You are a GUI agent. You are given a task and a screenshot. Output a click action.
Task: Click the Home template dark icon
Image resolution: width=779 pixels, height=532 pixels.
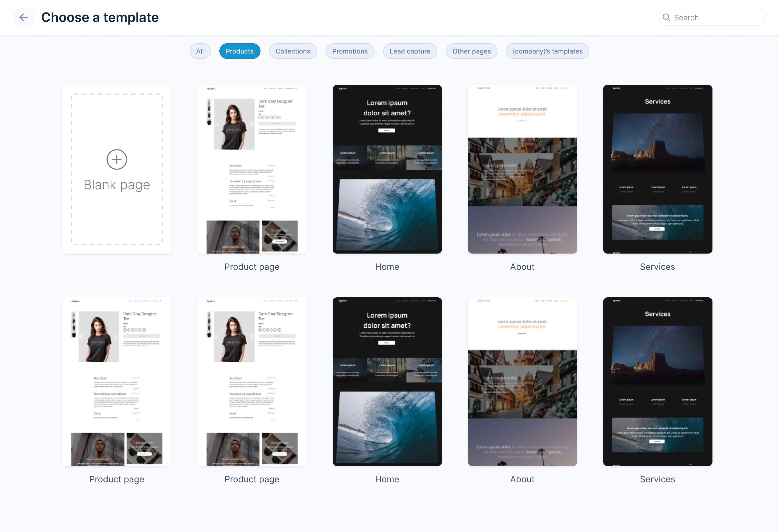[387, 170]
